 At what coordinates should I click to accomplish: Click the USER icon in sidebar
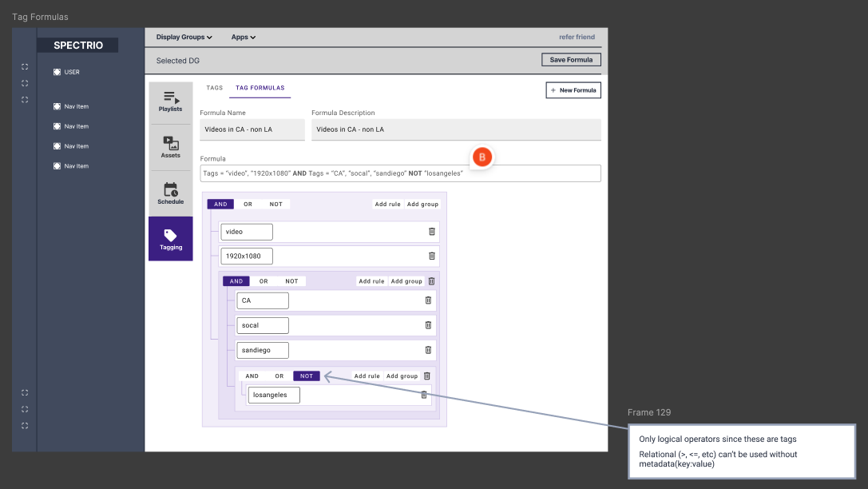pyautogui.click(x=57, y=72)
